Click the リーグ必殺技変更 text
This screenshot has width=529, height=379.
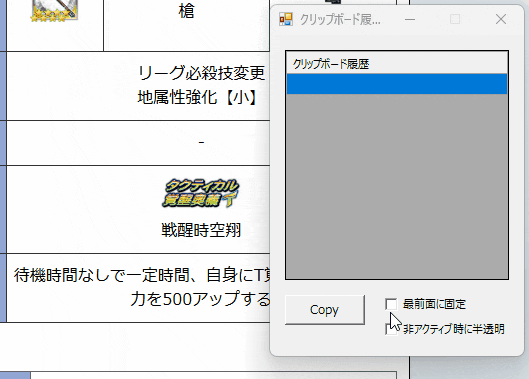201,73
